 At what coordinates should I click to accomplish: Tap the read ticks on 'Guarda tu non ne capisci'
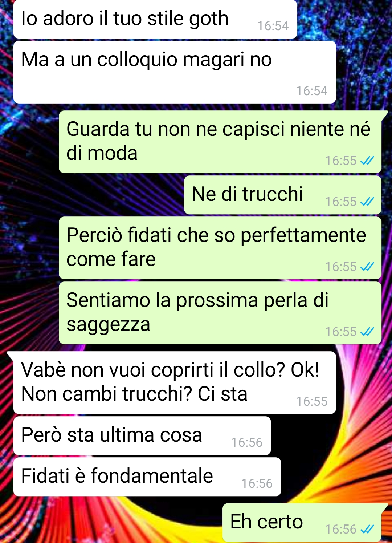[367, 161]
